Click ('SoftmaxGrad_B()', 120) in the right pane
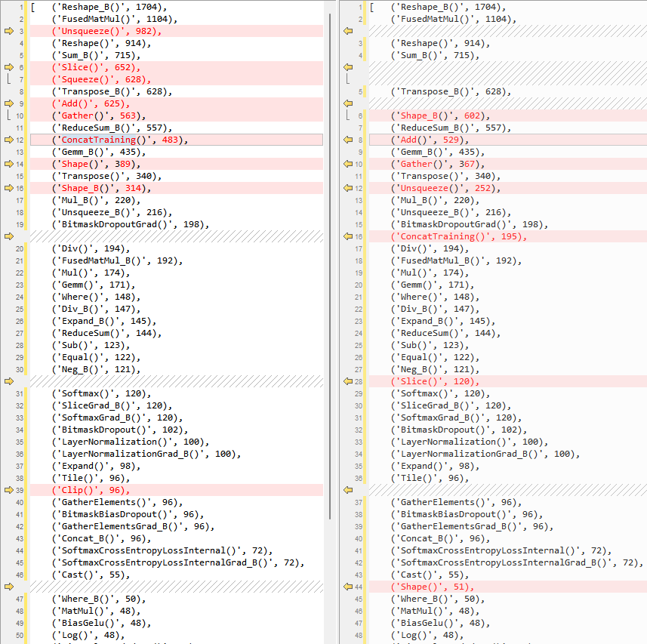This screenshot has width=647, height=644. (457, 418)
